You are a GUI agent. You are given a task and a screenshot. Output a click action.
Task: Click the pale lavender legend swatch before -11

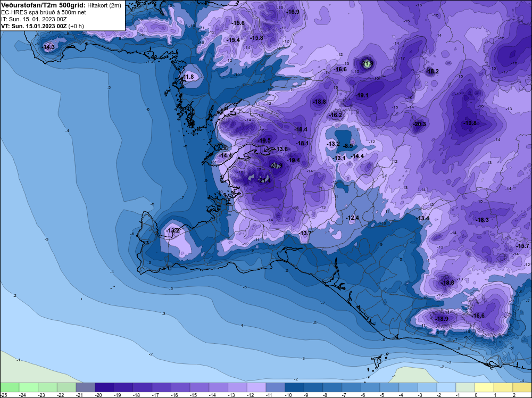(256, 387)
